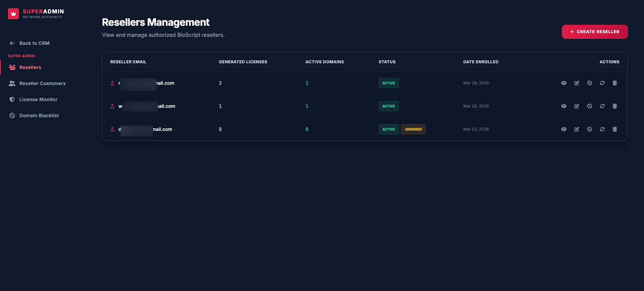Click the user icon in the Mar 29 row

(112, 83)
